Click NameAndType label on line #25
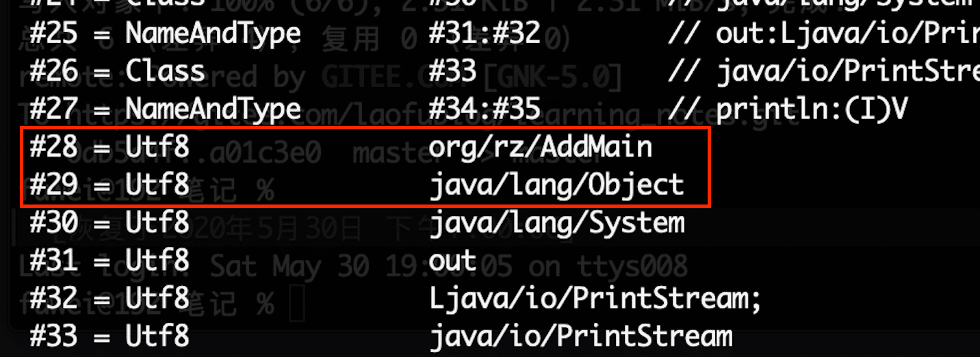This screenshot has width=980, height=357. click(x=213, y=34)
